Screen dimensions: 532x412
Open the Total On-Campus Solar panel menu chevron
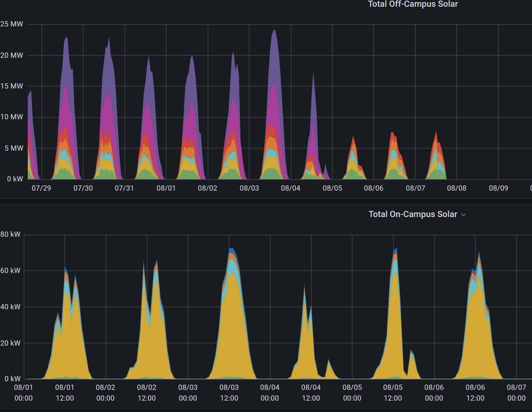point(463,215)
